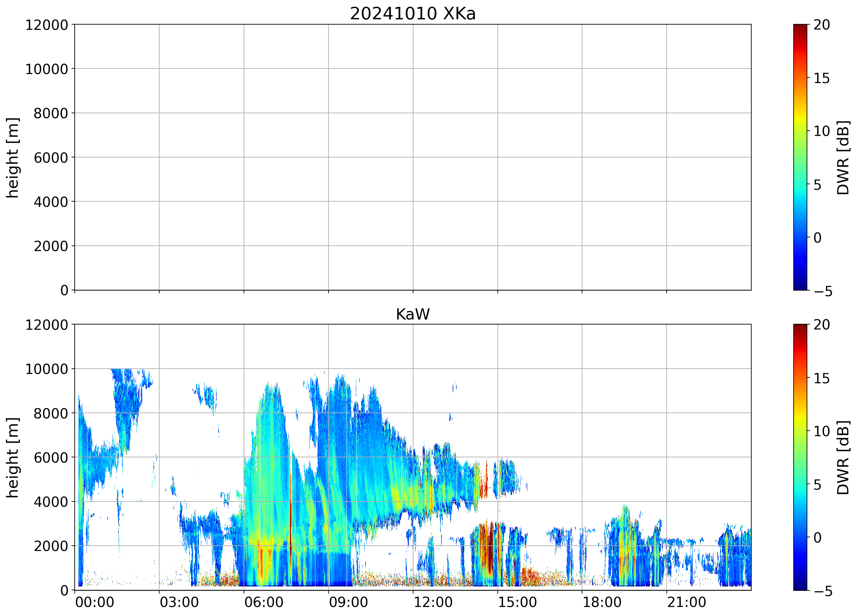This screenshot has width=858, height=616.
Task: Click the bottom colorbar for KaW
Action: (x=800, y=457)
